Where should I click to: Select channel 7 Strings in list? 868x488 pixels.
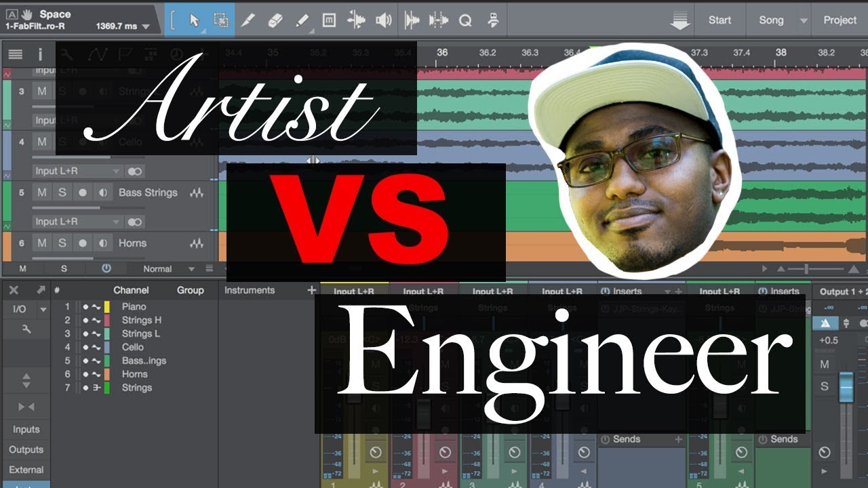[137, 388]
